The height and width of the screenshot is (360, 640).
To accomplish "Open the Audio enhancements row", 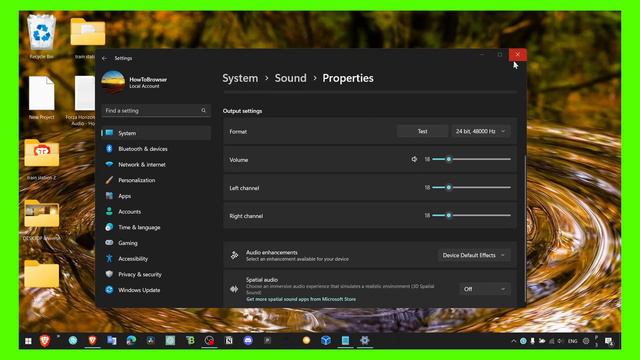I will (370, 256).
